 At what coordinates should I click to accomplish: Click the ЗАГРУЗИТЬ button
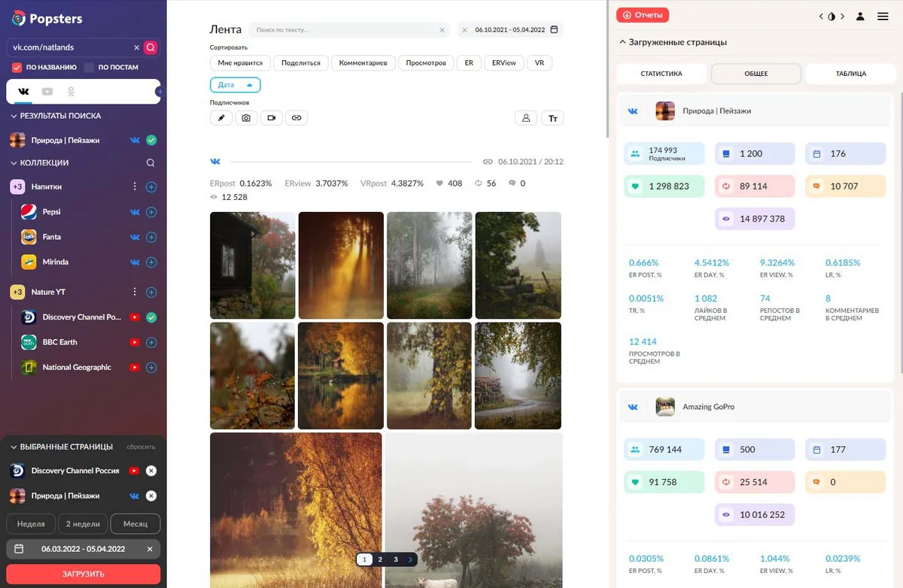tap(83, 574)
